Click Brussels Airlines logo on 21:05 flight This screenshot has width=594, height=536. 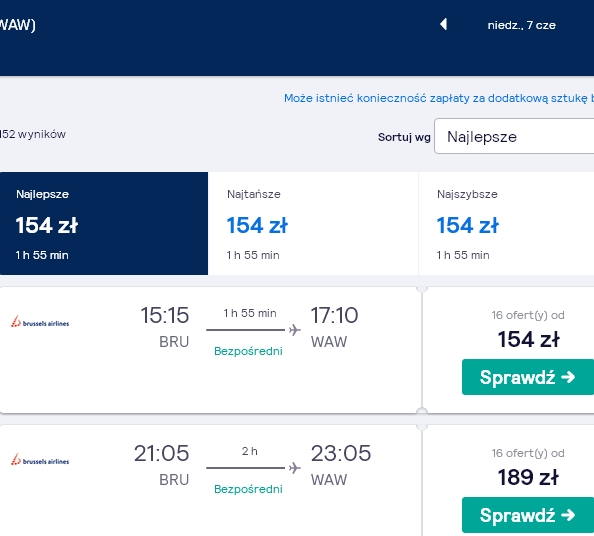click(40, 459)
